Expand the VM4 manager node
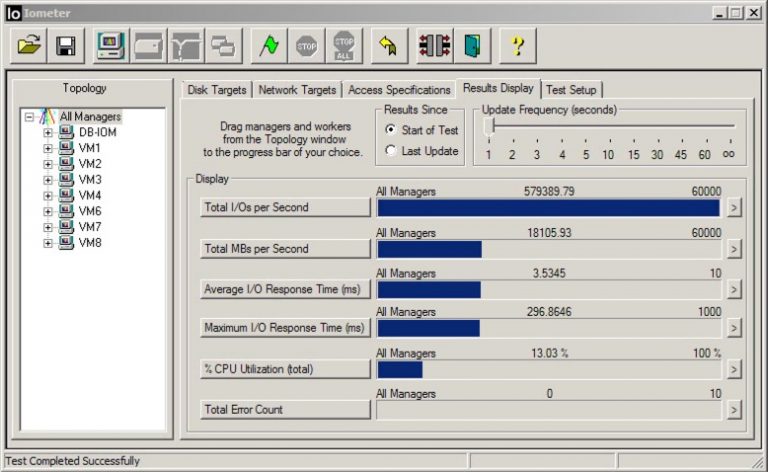 [x=48, y=195]
